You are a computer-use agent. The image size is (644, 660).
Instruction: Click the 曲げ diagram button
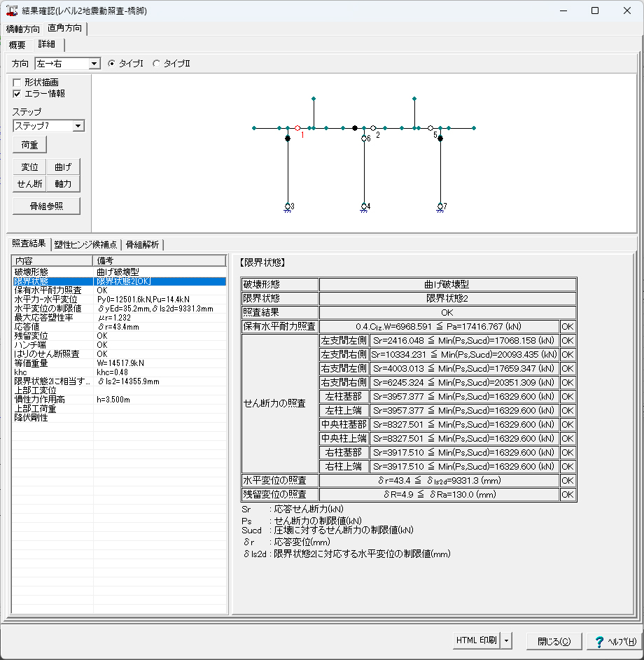click(x=63, y=167)
